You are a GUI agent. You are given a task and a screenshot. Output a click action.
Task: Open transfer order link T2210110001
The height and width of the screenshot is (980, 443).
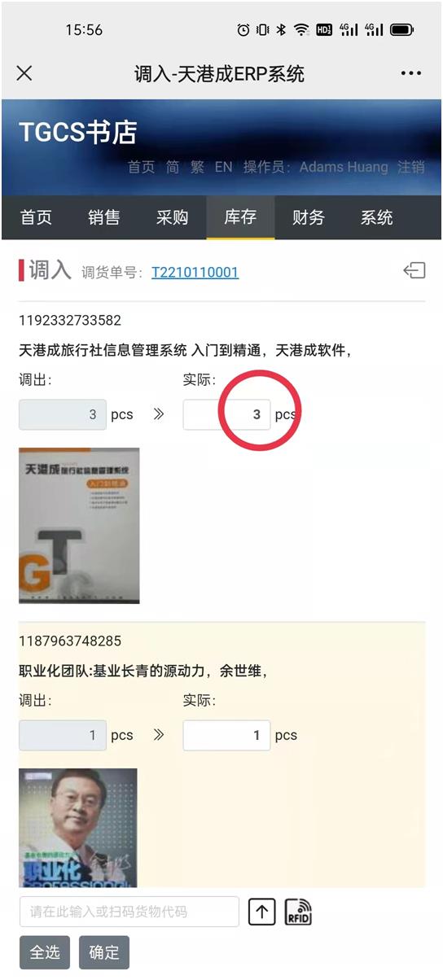tap(195, 272)
